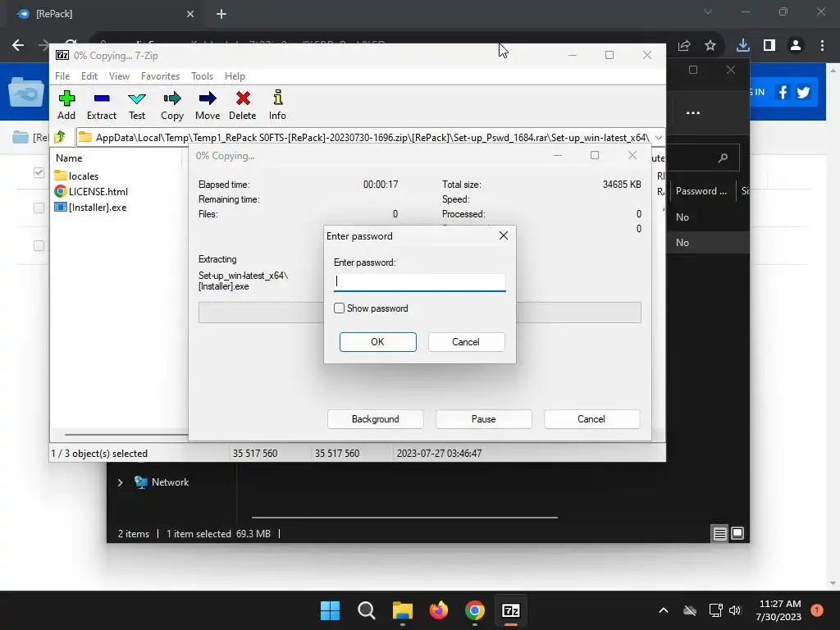Open the Favorites menu
The width and height of the screenshot is (840, 630).
coord(160,76)
